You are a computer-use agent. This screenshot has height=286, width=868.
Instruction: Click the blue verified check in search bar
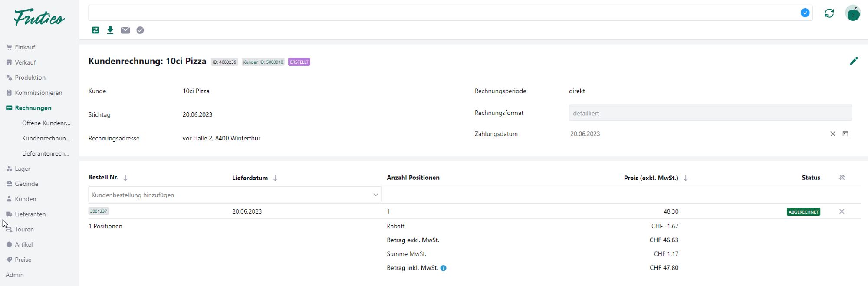[x=805, y=13]
